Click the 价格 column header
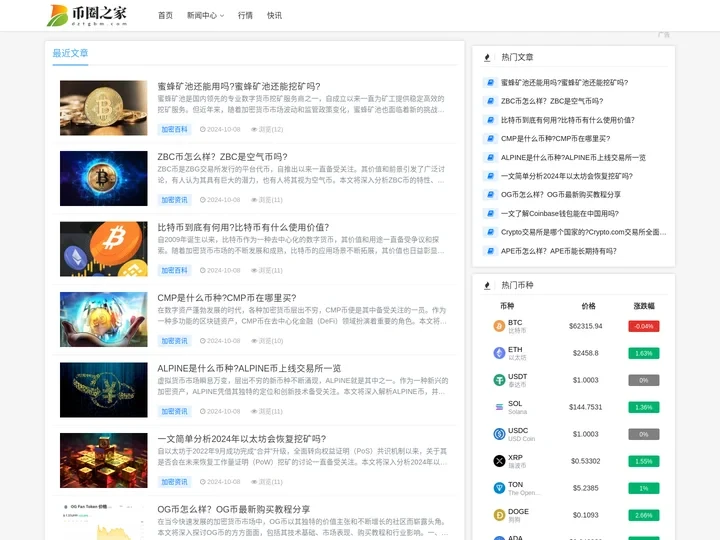This screenshot has width=720, height=540. [x=588, y=306]
